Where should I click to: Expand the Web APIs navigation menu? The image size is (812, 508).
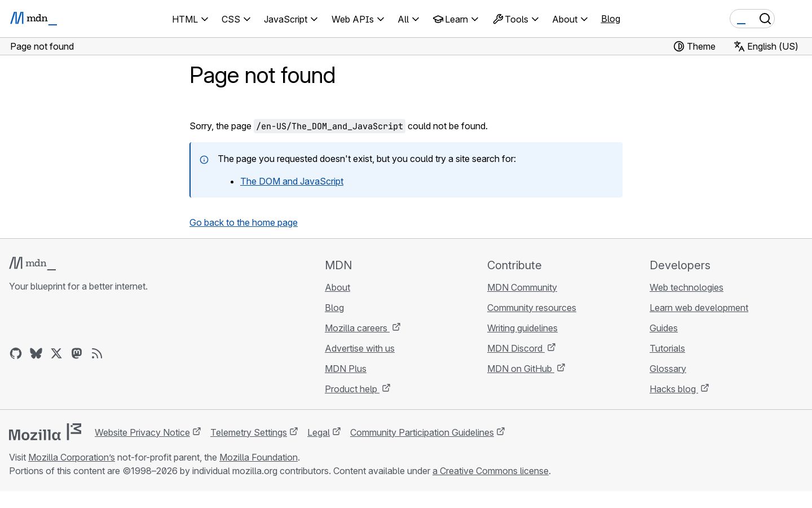tap(358, 19)
